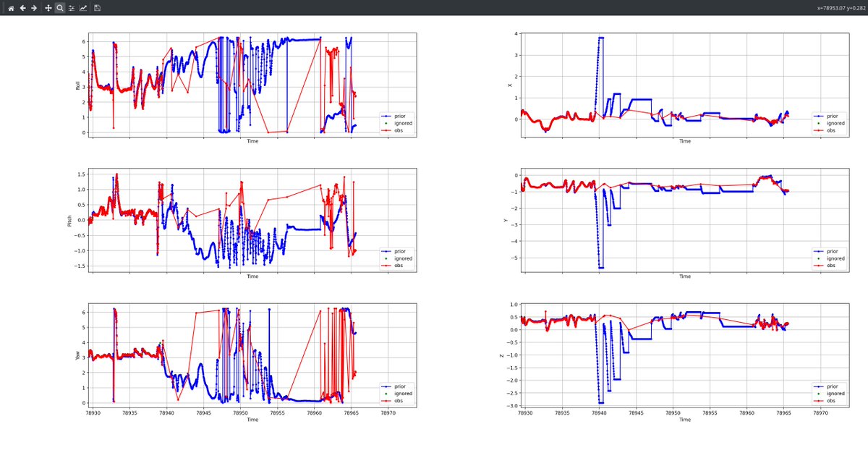Click the Yaw y-axis label

[x=78, y=356]
